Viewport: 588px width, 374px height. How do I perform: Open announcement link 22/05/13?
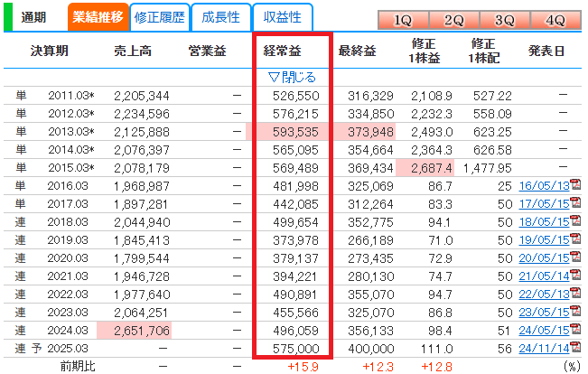[544, 294]
